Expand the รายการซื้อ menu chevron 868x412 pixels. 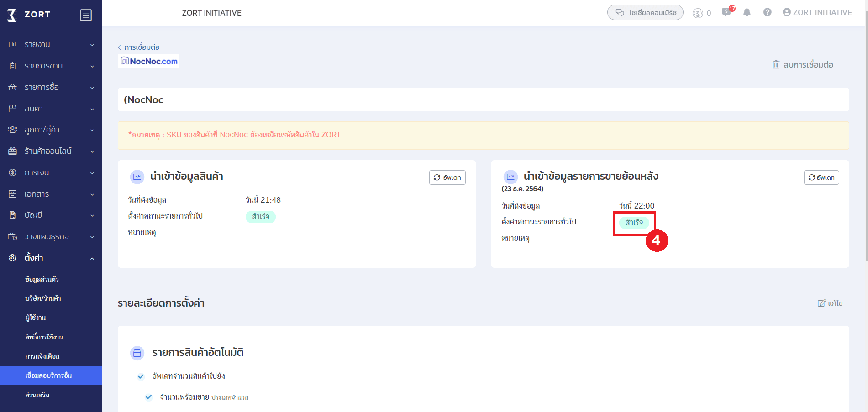92,88
